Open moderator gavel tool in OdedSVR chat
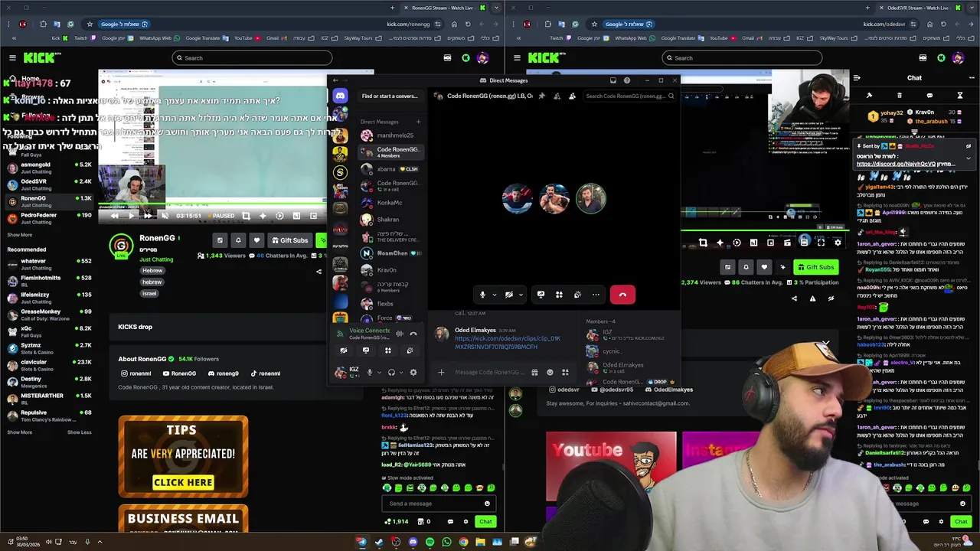 point(869,96)
